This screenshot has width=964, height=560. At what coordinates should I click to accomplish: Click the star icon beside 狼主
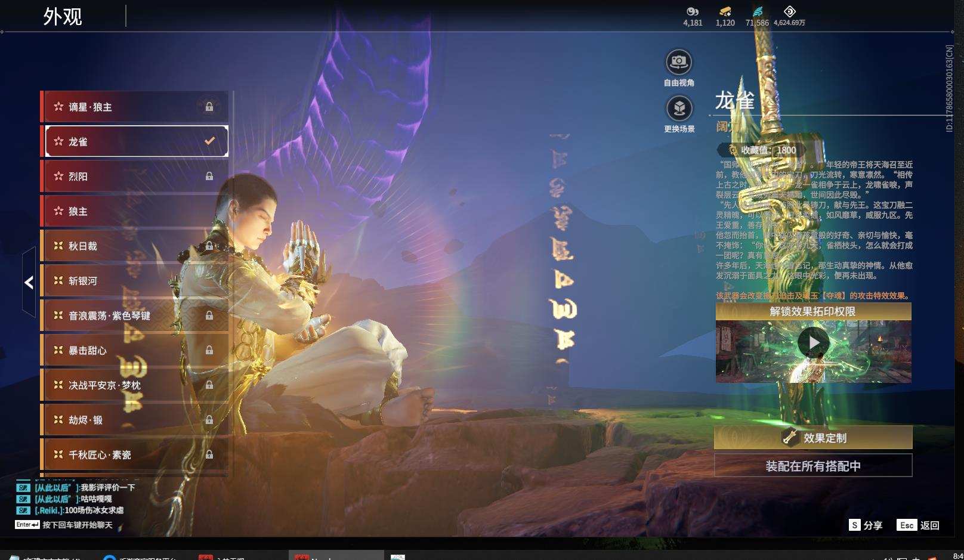[58, 211]
